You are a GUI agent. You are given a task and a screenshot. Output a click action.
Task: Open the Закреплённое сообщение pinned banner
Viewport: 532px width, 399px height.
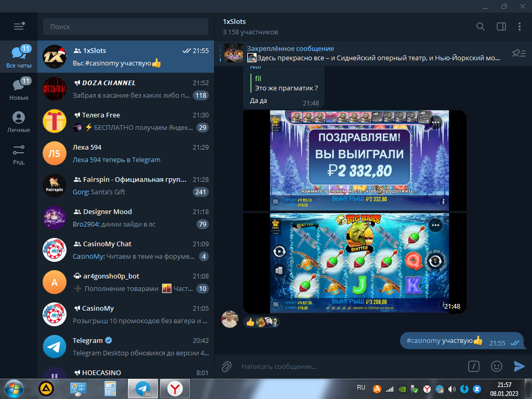coord(364,53)
